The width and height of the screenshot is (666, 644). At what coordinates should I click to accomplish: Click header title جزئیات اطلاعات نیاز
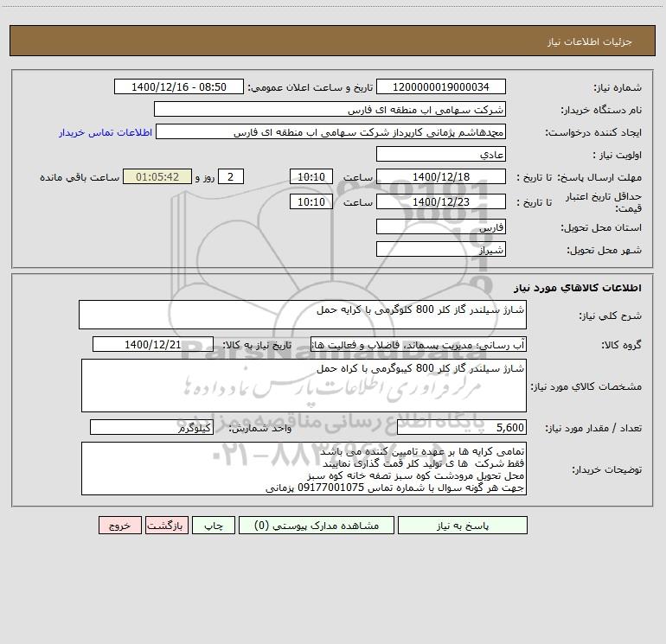[x=590, y=41]
